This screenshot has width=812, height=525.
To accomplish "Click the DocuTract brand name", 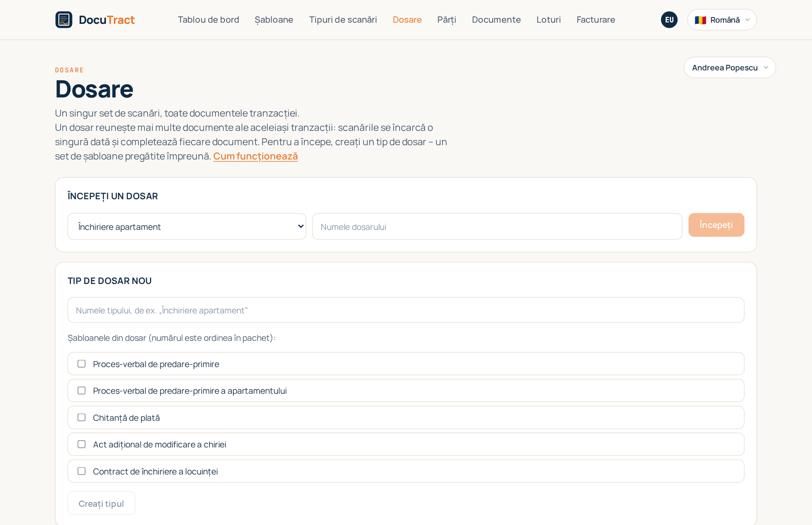I will 107,19.
